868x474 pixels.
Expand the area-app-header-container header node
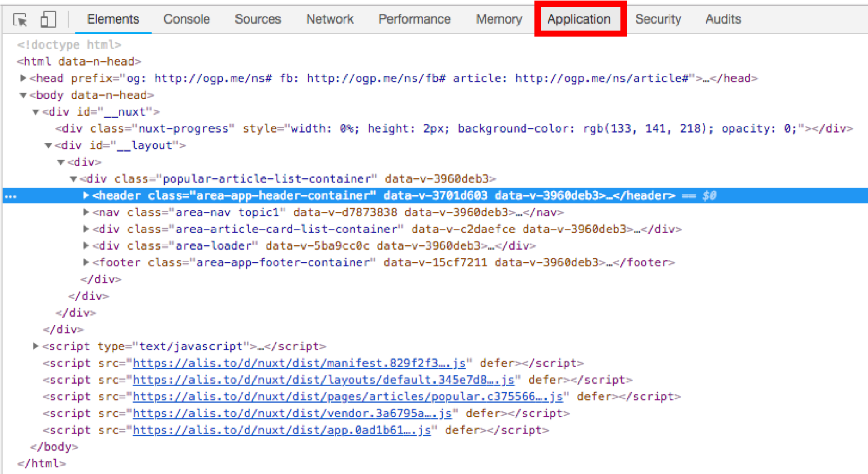86,195
